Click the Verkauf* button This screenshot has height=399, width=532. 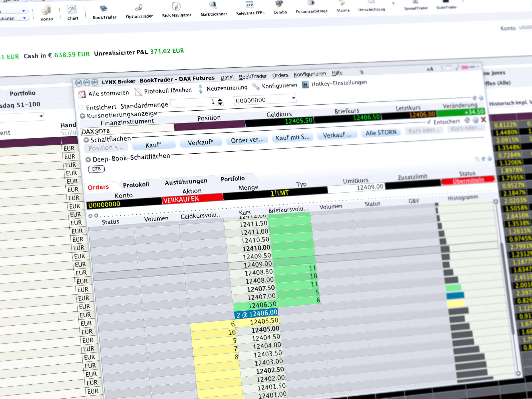tap(201, 142)
